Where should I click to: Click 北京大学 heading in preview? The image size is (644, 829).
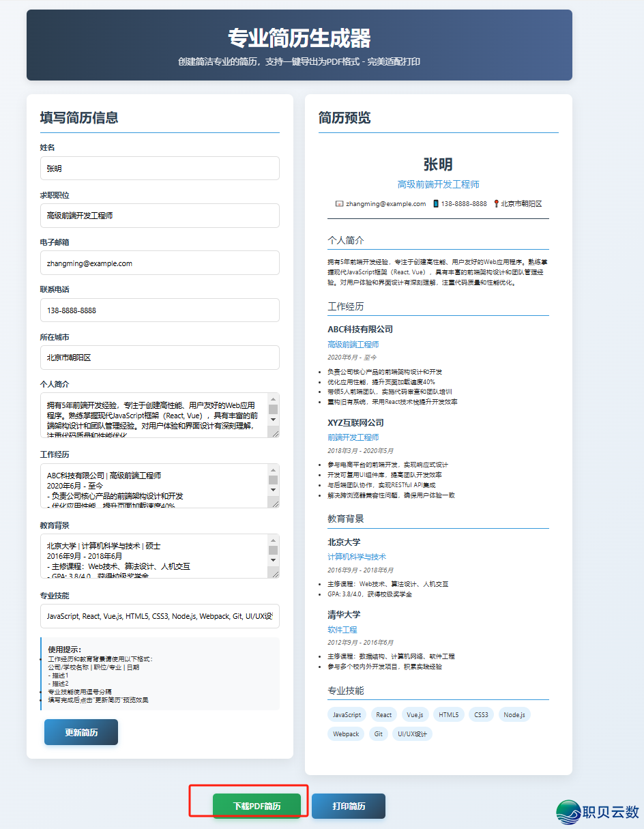coord(344,542)
